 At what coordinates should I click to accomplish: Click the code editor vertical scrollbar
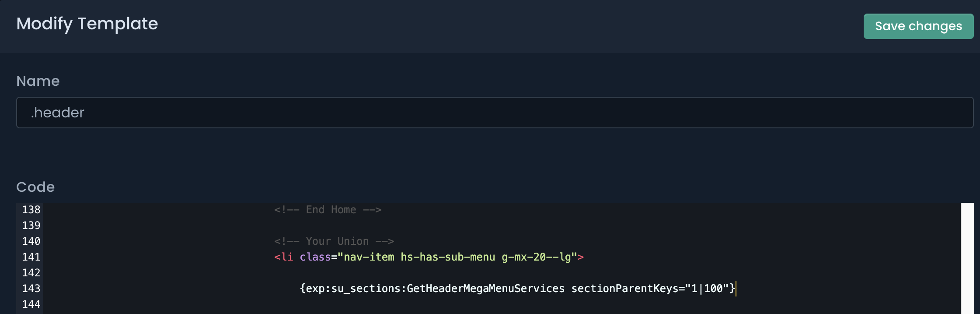click(967, 258)
